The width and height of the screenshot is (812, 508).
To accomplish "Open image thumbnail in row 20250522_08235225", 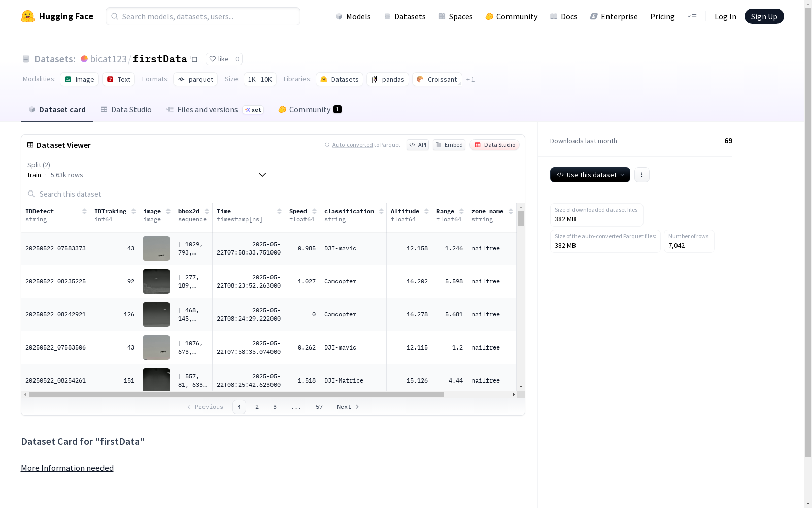I will [x=156, y=281].
